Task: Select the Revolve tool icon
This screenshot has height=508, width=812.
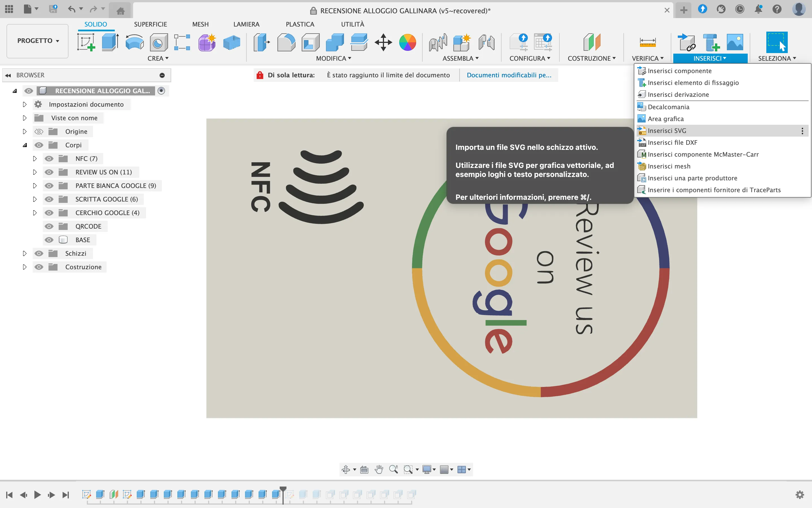Action: point(134,42)
